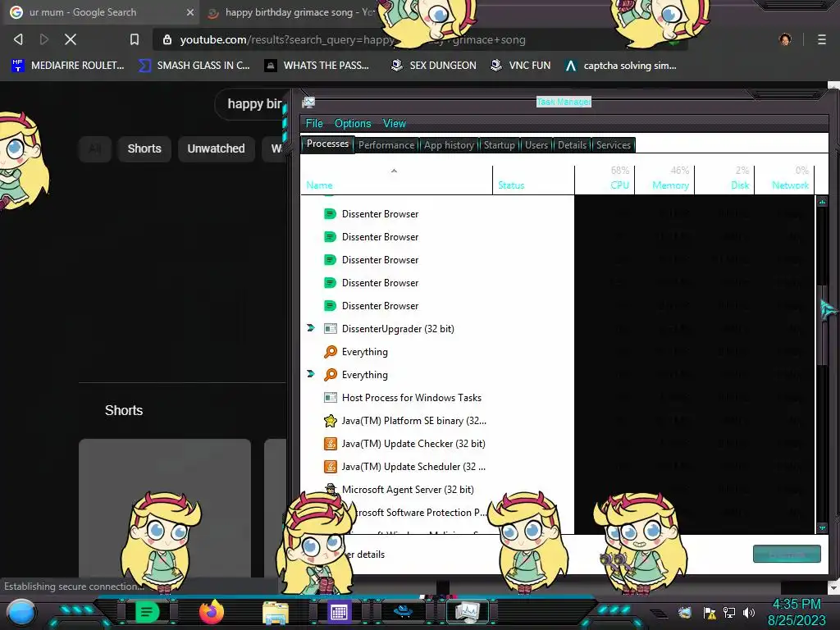Click the Task Manager title bar icon
Image resolution: width=840 pixels, height=630 pixels.
coord(308,103)
